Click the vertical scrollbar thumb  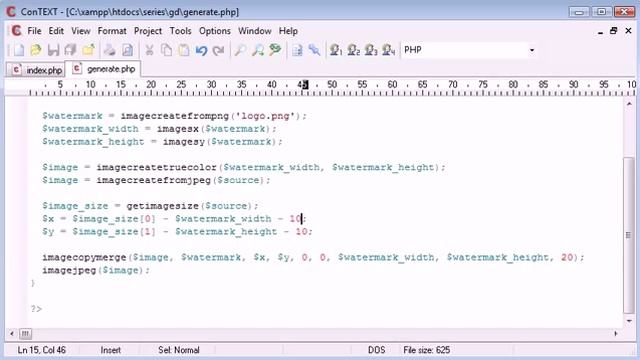[x=629, y=235]
